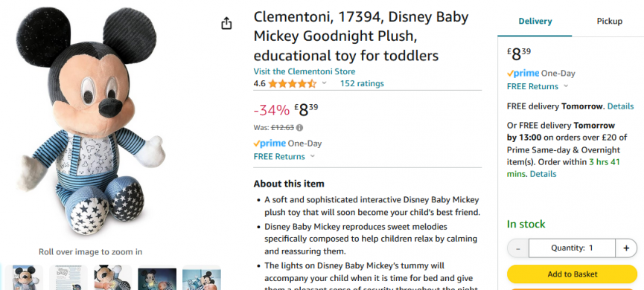Switch to the Pickup tab

609,22
